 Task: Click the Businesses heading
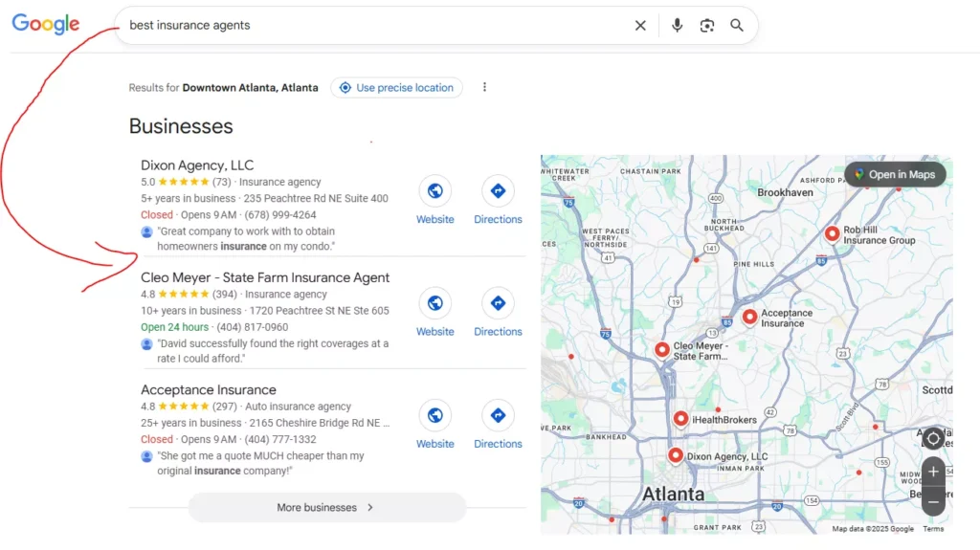tap(181, 126)
